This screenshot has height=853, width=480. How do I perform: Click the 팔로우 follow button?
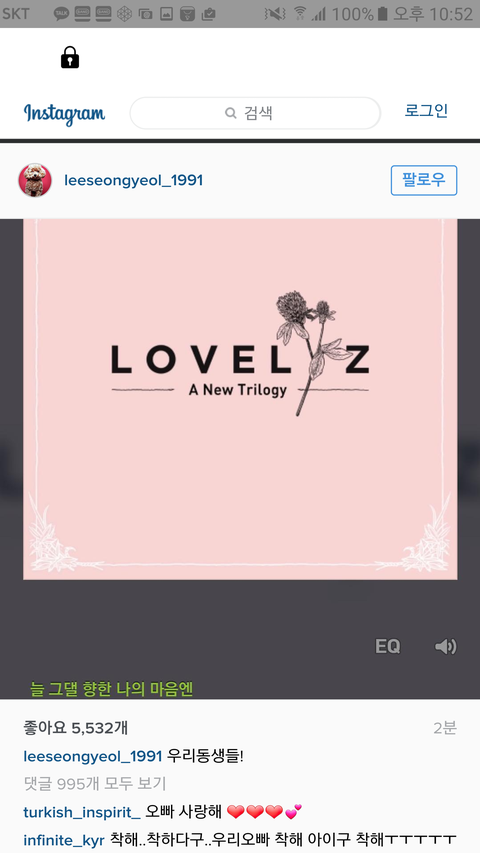[x=424, y=180]
